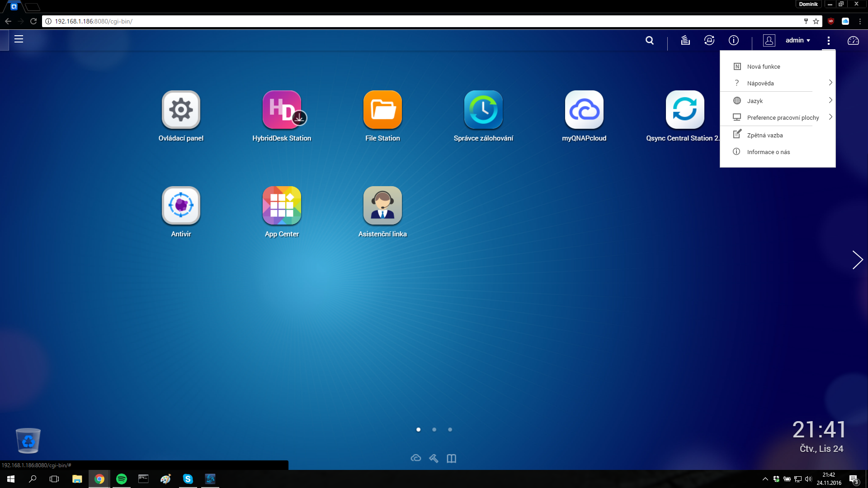Open the Antivir app
This screenshot has width=868, height=488.
coord(181,206)
